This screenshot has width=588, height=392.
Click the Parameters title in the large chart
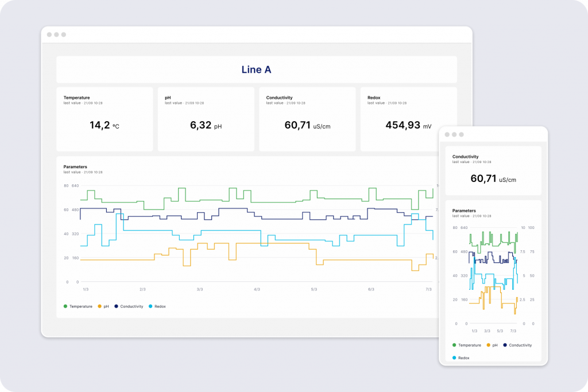pyautogui.click(x=75, y=166)
